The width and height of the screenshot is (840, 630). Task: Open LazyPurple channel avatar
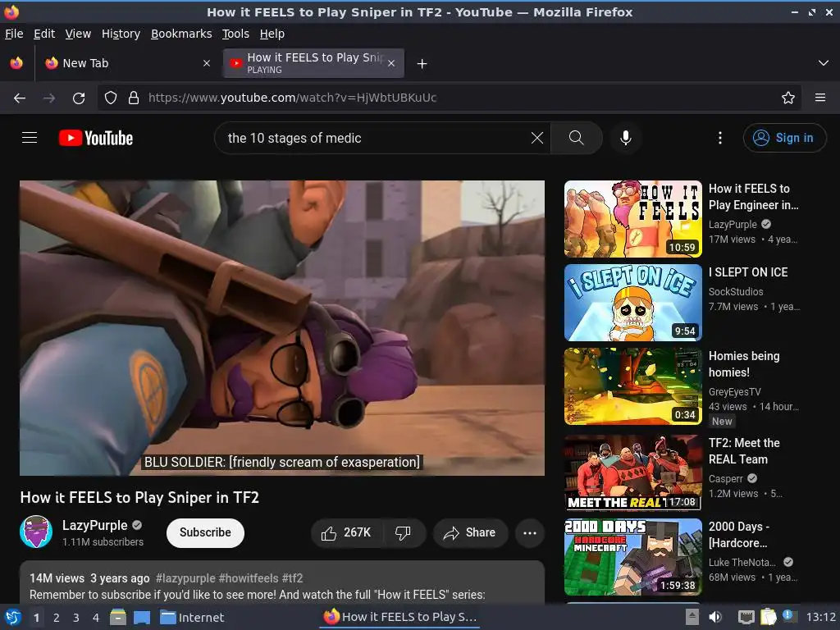36,532
